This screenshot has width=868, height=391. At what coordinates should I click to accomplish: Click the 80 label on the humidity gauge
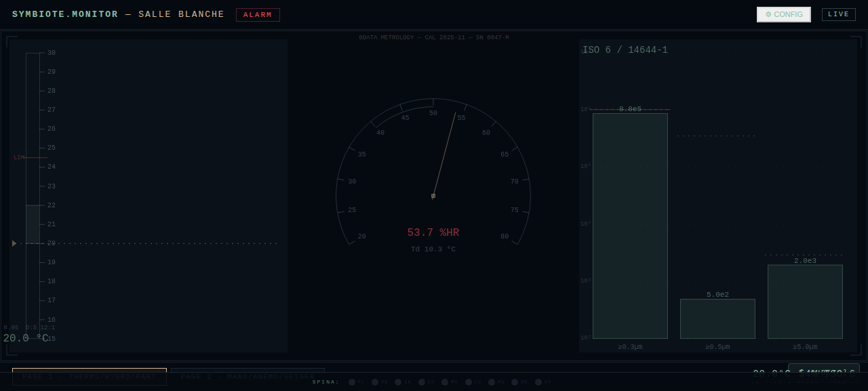(x=505, y=236)
